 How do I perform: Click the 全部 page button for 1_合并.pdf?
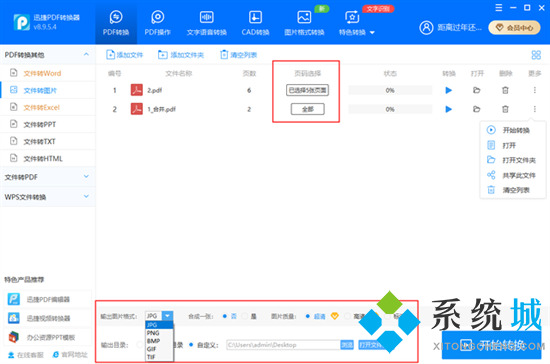coord(308,109)
